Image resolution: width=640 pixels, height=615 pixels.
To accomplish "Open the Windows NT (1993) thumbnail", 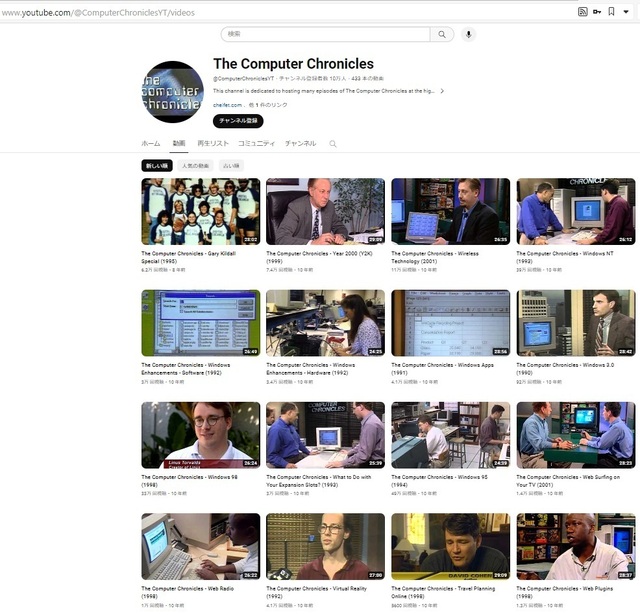I will pyautogui.click(x=576, y=211).
